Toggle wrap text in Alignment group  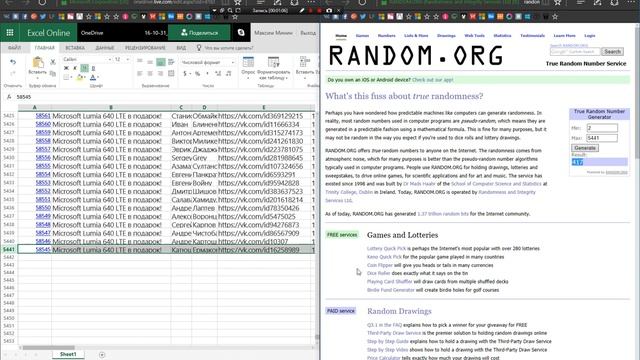click(x=171, y=62)
